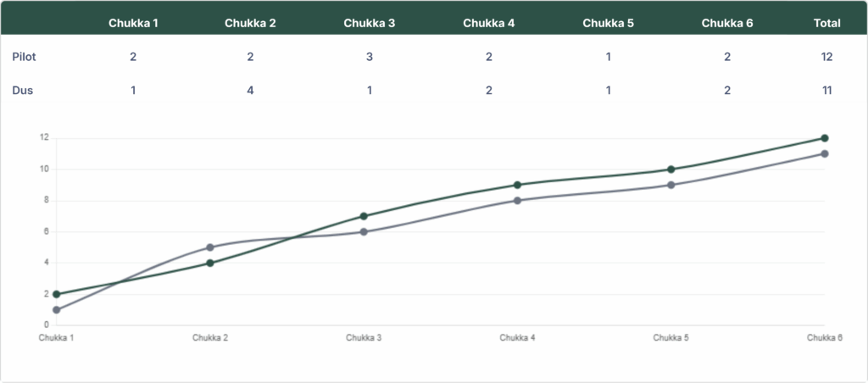Screen dimensions: 868x383
Task: Click Pilot's total score of 12
Action: pos(826,57)
